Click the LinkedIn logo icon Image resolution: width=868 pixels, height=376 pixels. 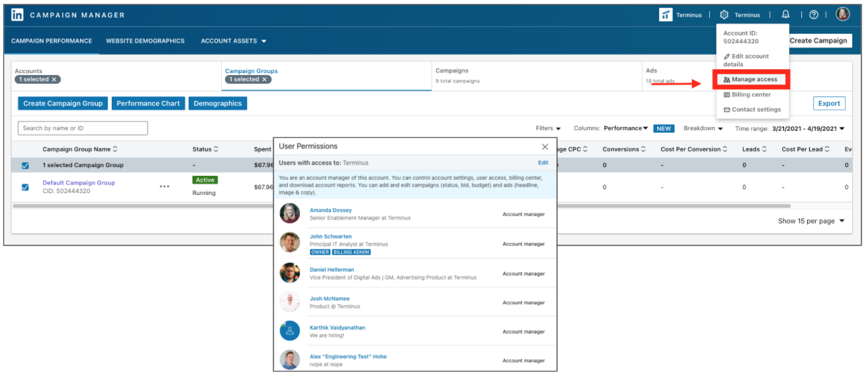click(x=18, y=15)
